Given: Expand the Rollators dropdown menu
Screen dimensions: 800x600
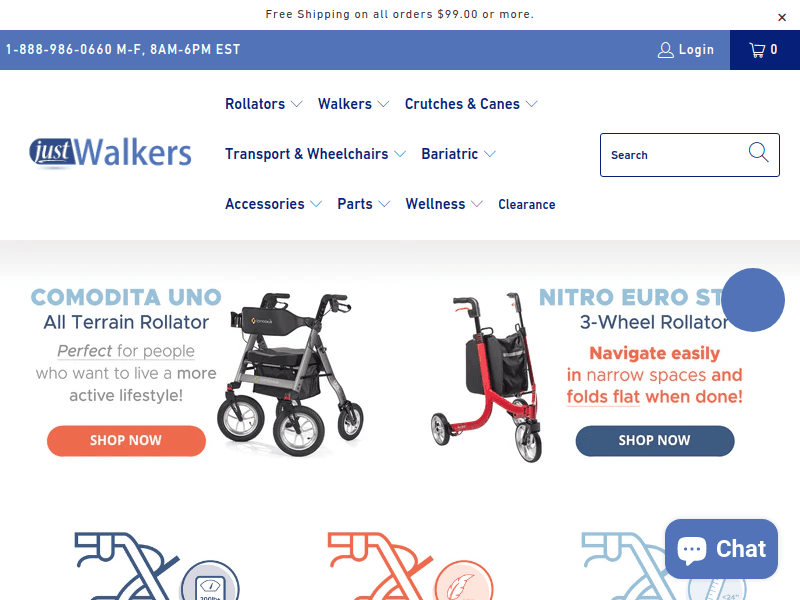Looking at the screenshot, I should click(263, 104).
